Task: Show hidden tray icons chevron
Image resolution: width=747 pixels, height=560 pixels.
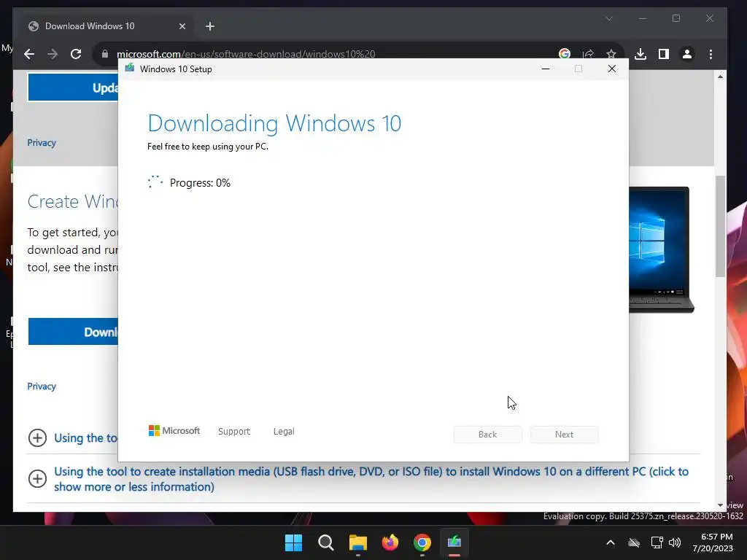Action: (x=611, y=542)
